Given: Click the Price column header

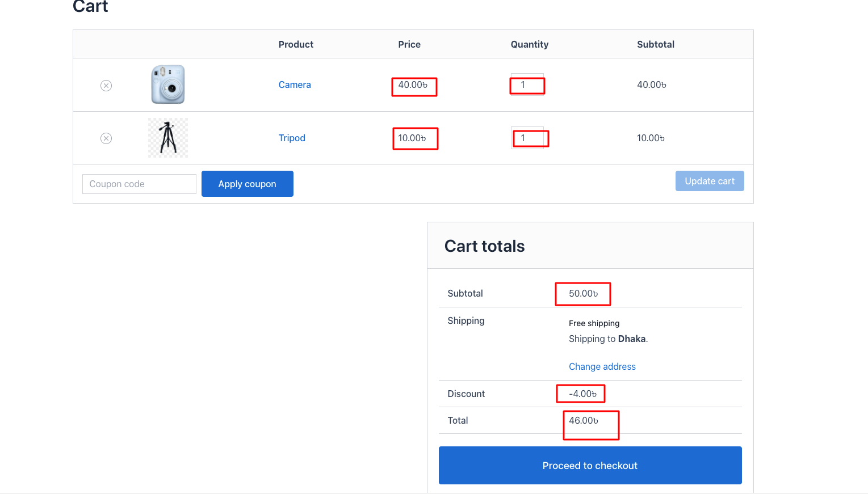Looking at the screenshot, I should click(x=409, y=44).
